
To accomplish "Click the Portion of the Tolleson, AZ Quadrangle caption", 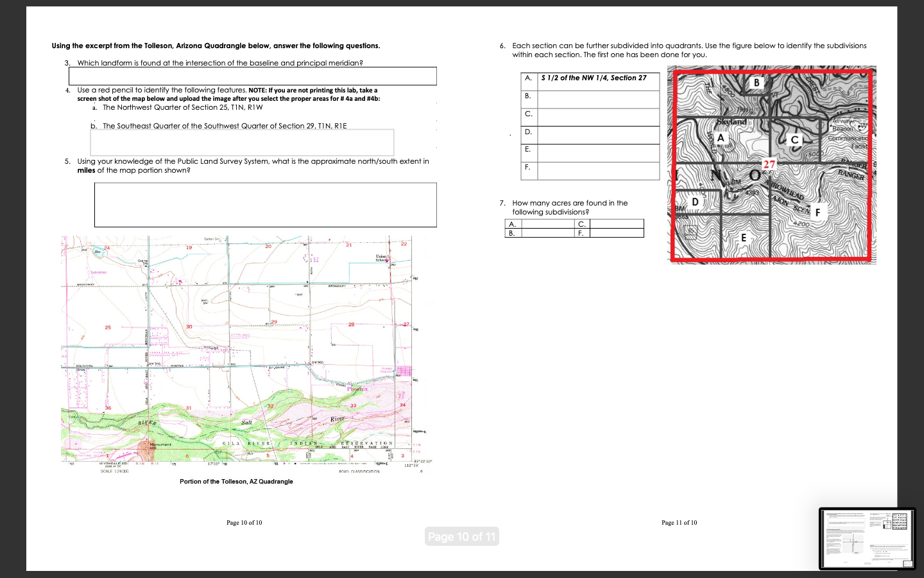I will tap(236, 481).
